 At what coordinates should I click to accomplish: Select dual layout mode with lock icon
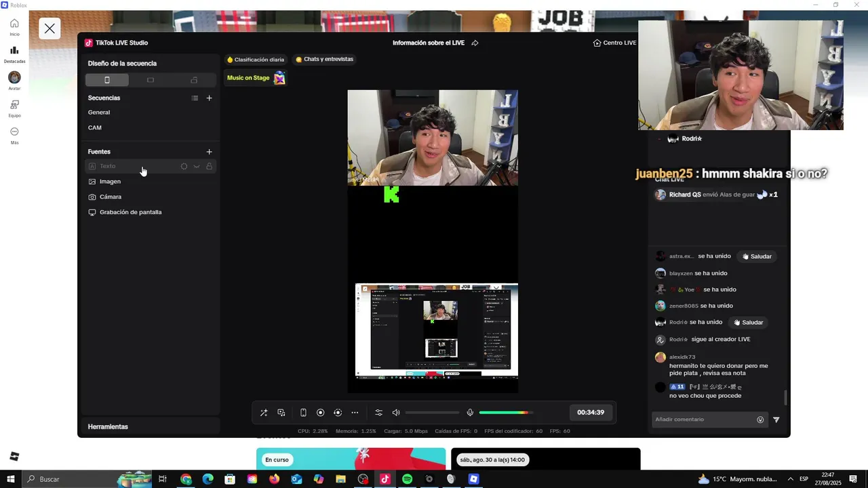pos(194,80)
